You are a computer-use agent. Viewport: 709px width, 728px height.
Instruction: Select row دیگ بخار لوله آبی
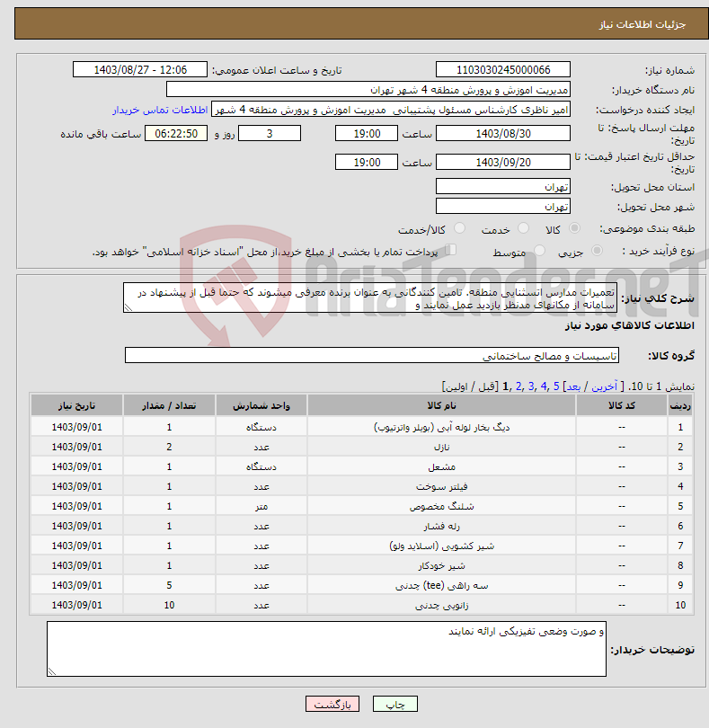361,427
